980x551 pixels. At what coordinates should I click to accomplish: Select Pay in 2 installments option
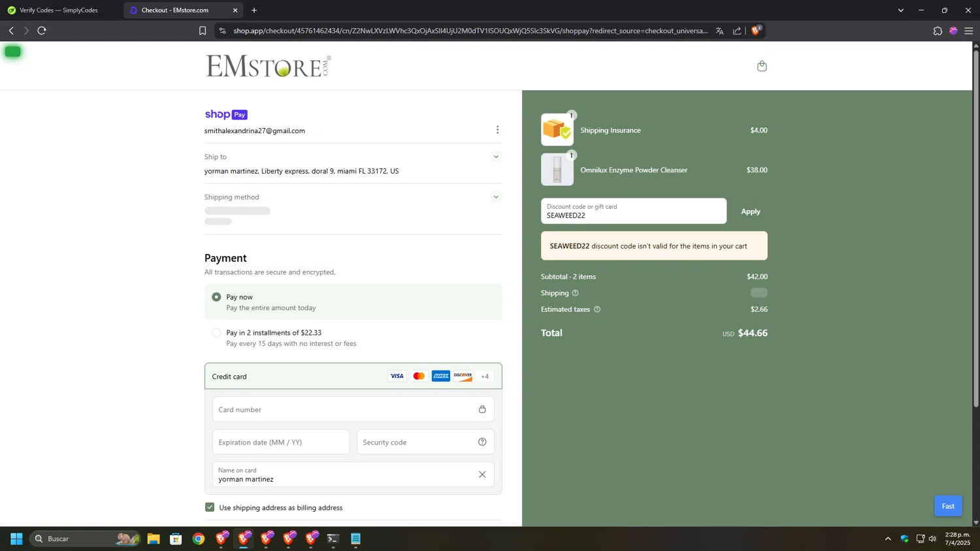pyautogui.click(x=216, y=333)
